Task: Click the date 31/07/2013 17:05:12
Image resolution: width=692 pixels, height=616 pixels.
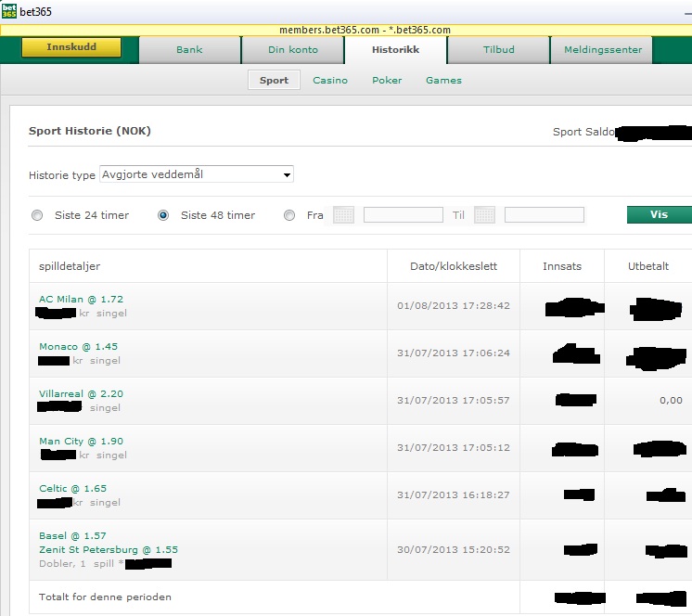Action: coord(454,447)
